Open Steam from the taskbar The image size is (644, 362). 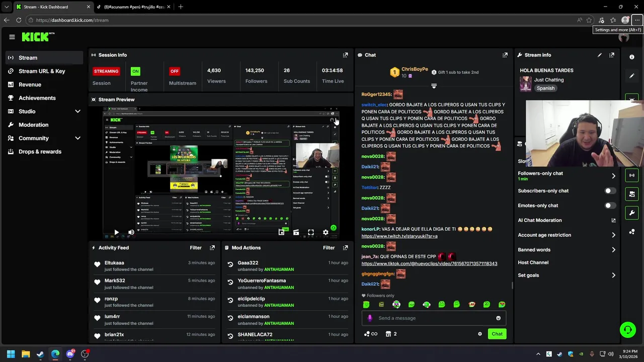tap(40, 354)
